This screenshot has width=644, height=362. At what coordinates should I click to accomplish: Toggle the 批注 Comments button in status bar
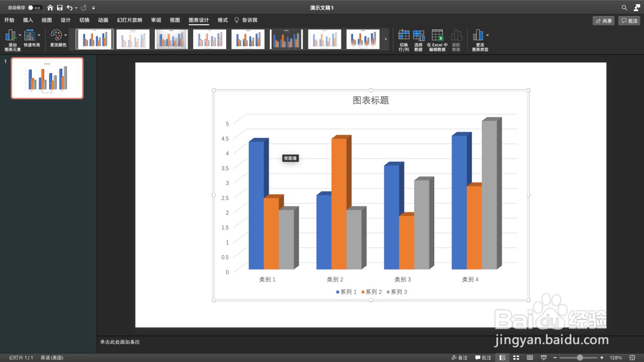coord(483,358)
